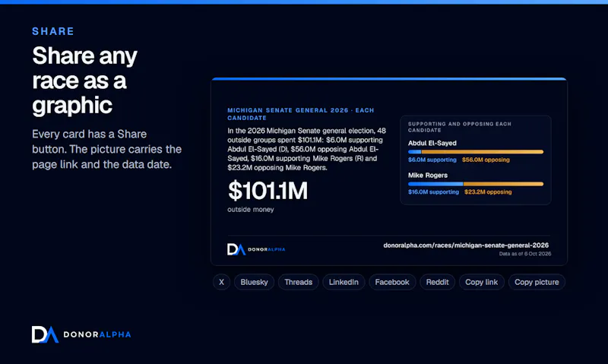Share the card to Threads

[298, 282]
